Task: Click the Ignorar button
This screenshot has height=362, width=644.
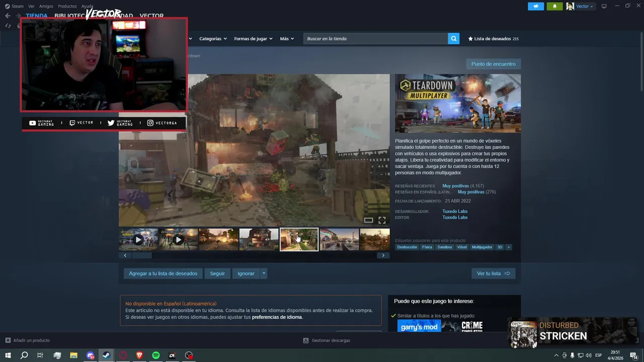Action: pos(246,274)
